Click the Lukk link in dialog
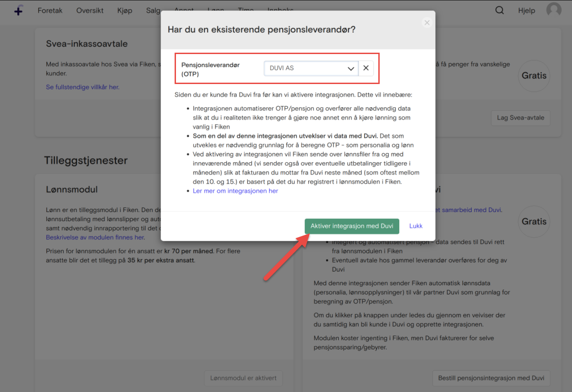The image size is (572, 392). coord(416,226)
